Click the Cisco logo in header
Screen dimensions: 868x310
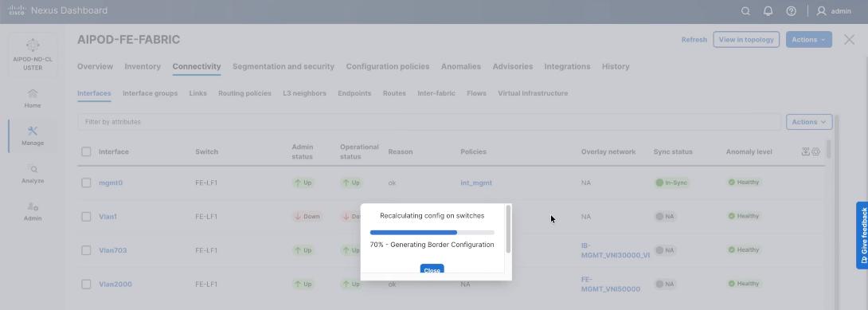coord(18,10)
